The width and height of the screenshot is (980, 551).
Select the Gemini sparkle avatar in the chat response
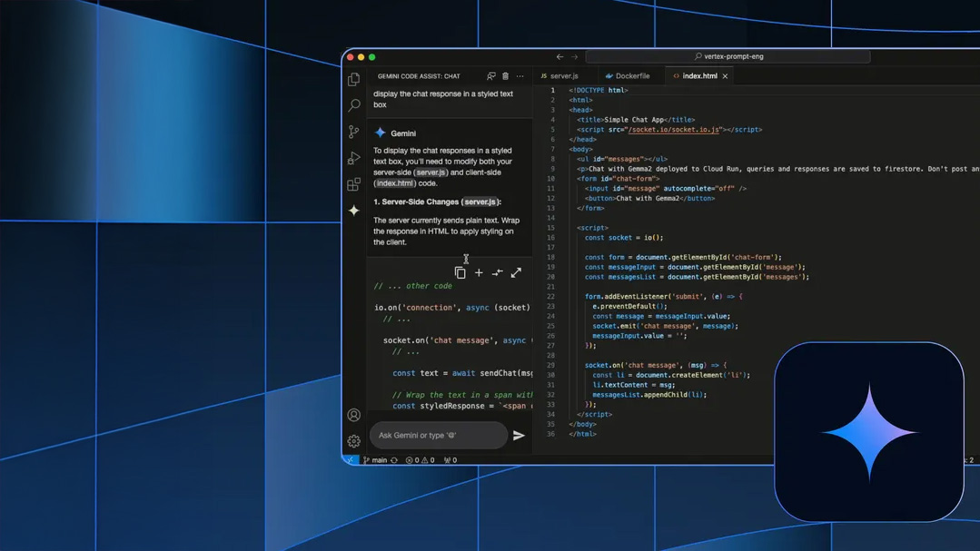tap(380, 133)
